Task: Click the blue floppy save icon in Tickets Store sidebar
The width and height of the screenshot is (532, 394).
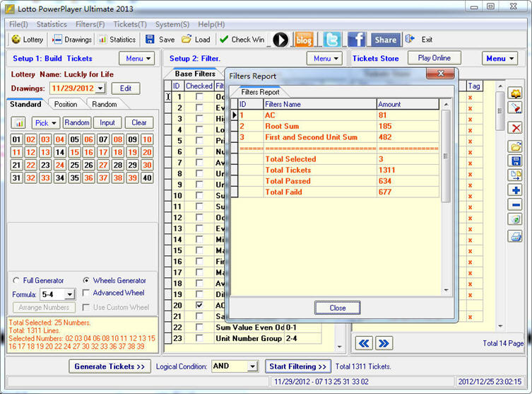Action: click(x=516, y=161)
